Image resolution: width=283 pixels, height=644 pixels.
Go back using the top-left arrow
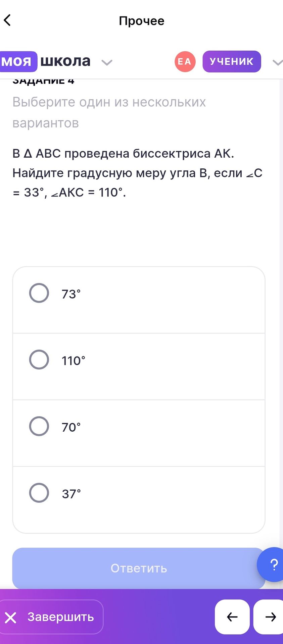(7, 20)
